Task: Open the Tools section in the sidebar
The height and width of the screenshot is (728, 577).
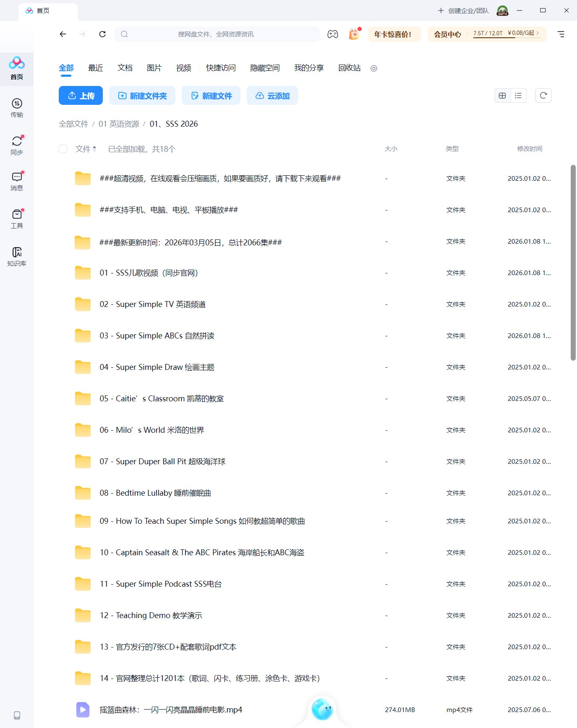Action: click(x=17, y=219)
